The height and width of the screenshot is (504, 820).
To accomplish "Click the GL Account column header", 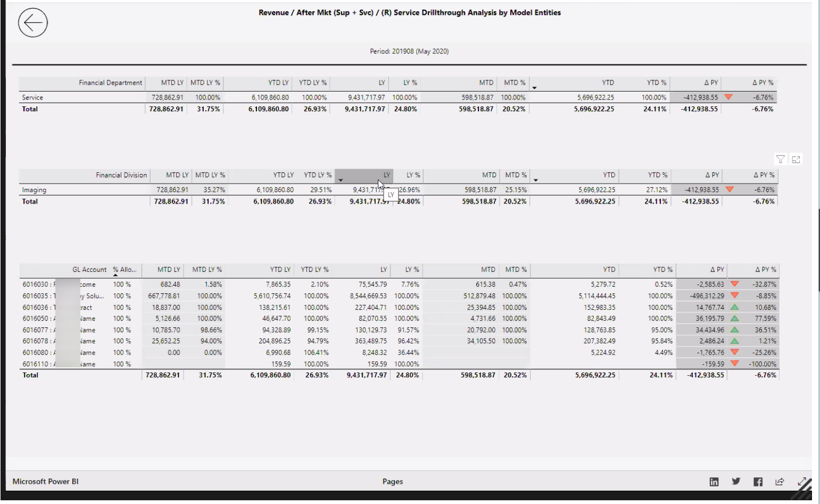I will click(x=89, y=270).
